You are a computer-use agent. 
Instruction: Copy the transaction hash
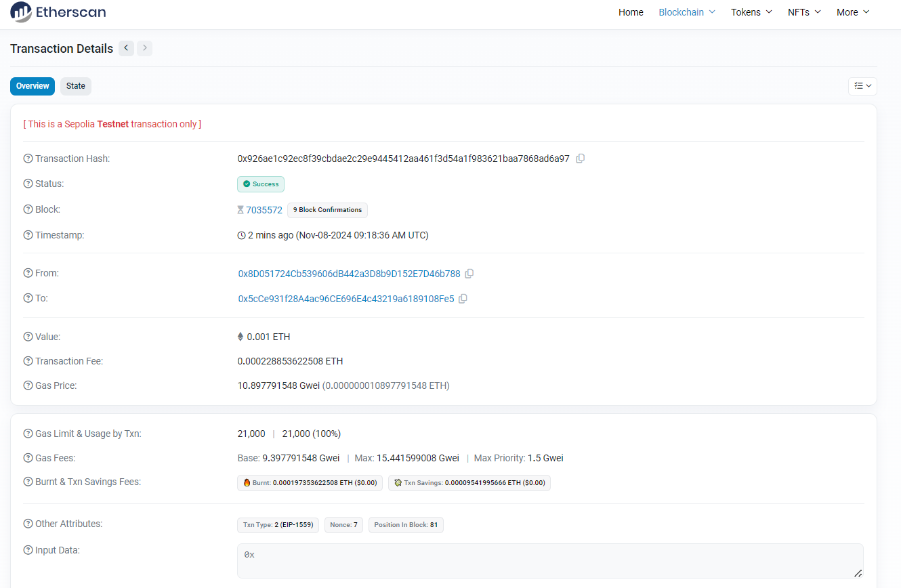tap(580, 159)
